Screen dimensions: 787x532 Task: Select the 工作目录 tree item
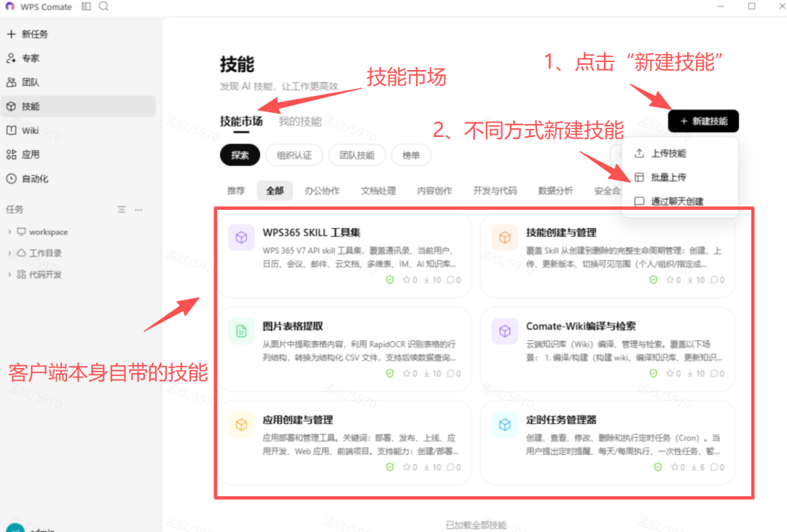tap(39, 253)
